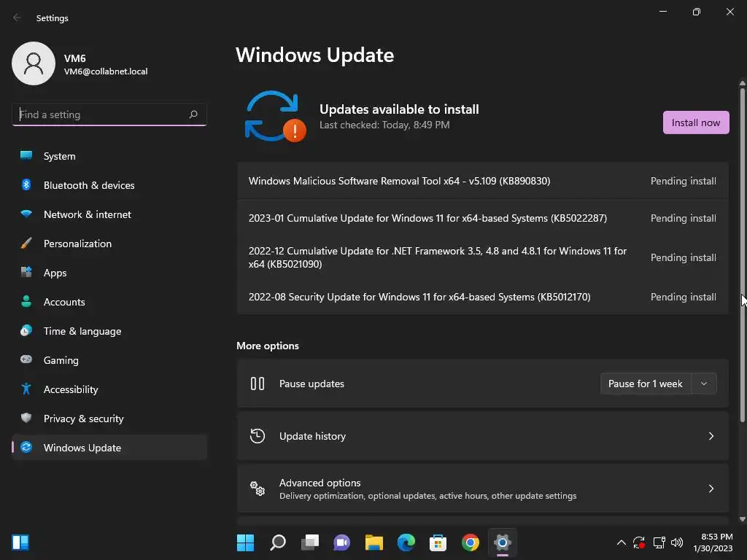Select the KB5012170 Security Update entry
Viewport: 747px width, 560px height.
pyautogui.click(x=483, y=297)
